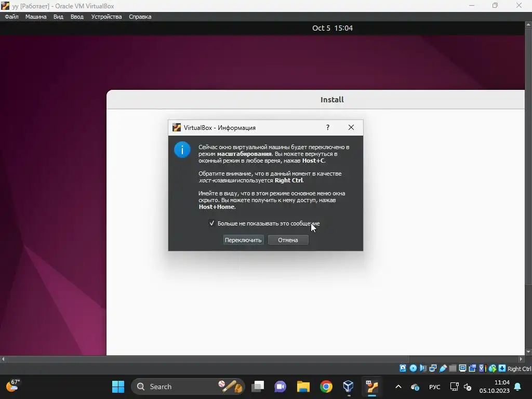Switch the РУС input language indicator
Viewport: 532px width, 399px height.
pyautogui.click(x=435, y=387)
